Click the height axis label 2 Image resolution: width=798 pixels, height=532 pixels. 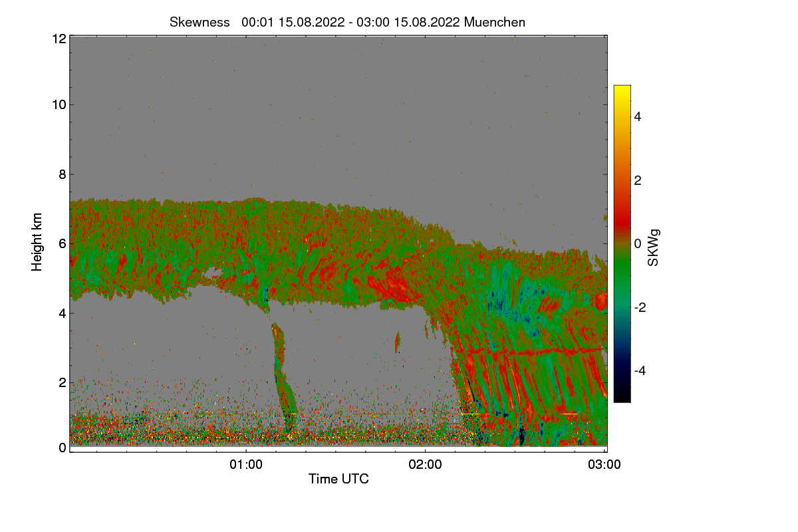tap(63, 382)
